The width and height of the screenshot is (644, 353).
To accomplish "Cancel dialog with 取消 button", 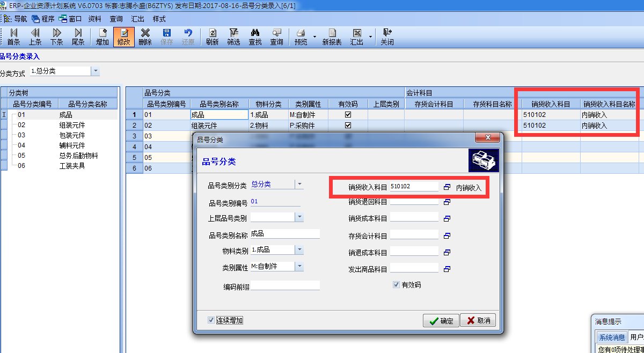I will (478, 321).
